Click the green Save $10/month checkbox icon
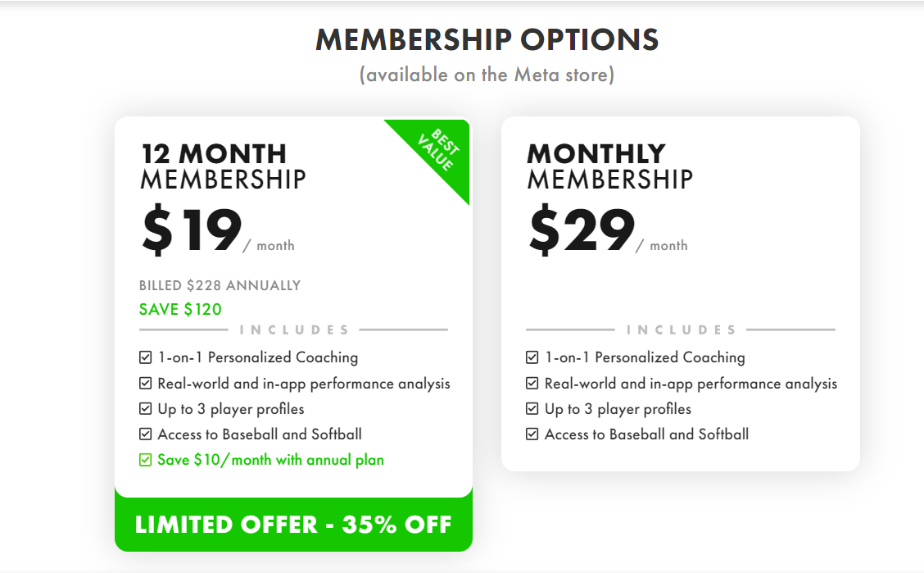924x573 pixels. (146, 460)
